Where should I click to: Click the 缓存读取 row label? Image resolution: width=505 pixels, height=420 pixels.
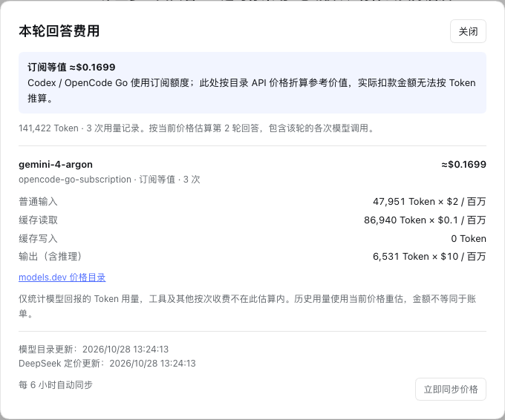(x=38, y=220)
